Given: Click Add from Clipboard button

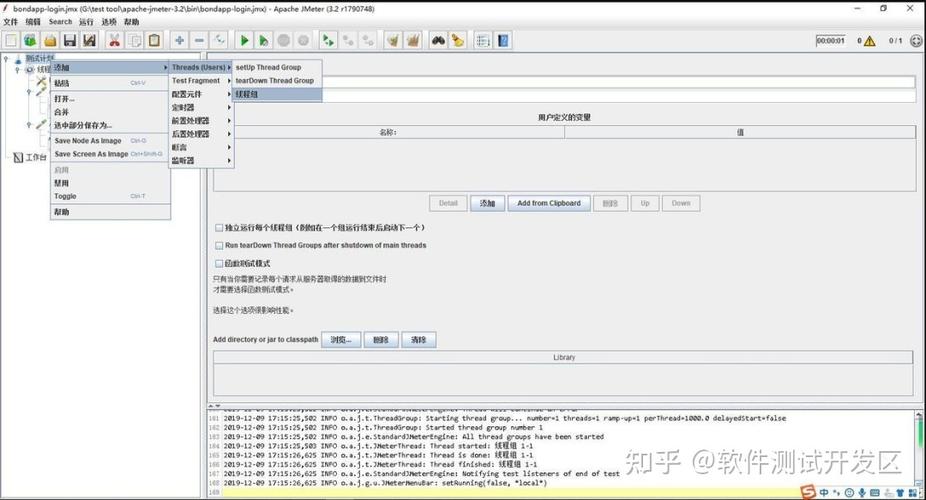Looking at the screenshot, I should coord(549,203).
